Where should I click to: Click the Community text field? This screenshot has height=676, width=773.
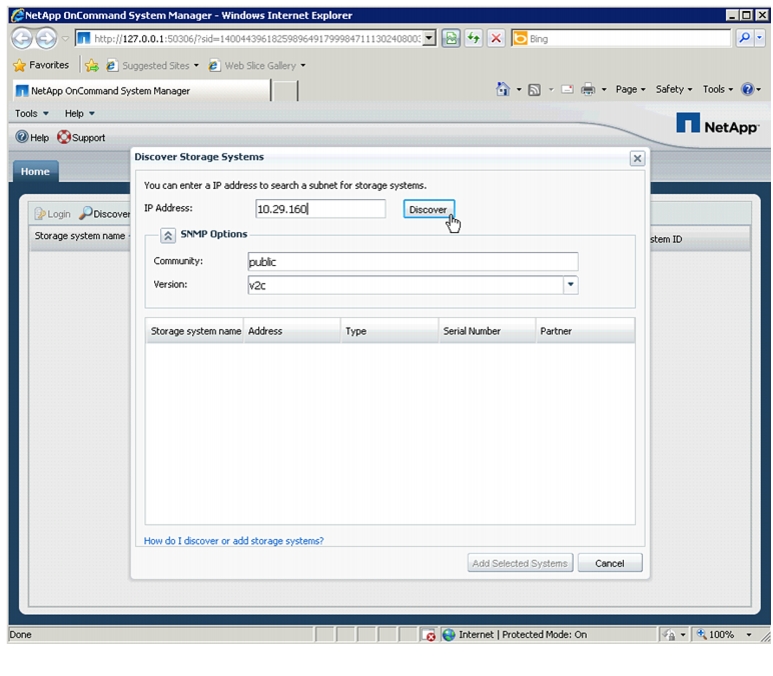413,262
